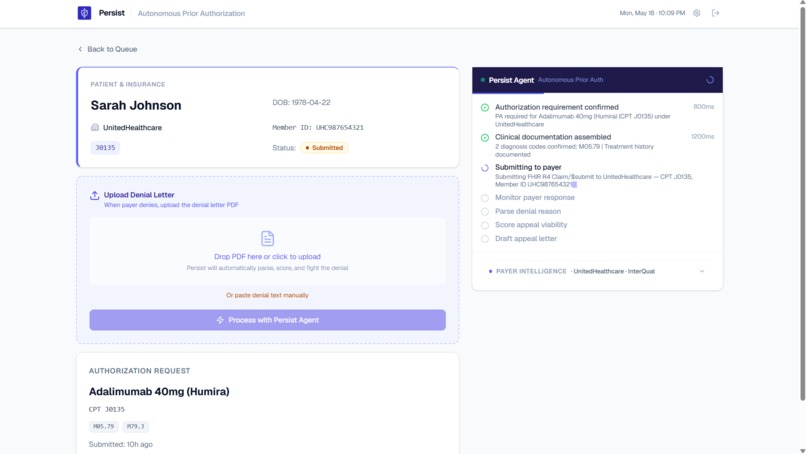Select the Monitor payer response step circle

tap(485, 198)
